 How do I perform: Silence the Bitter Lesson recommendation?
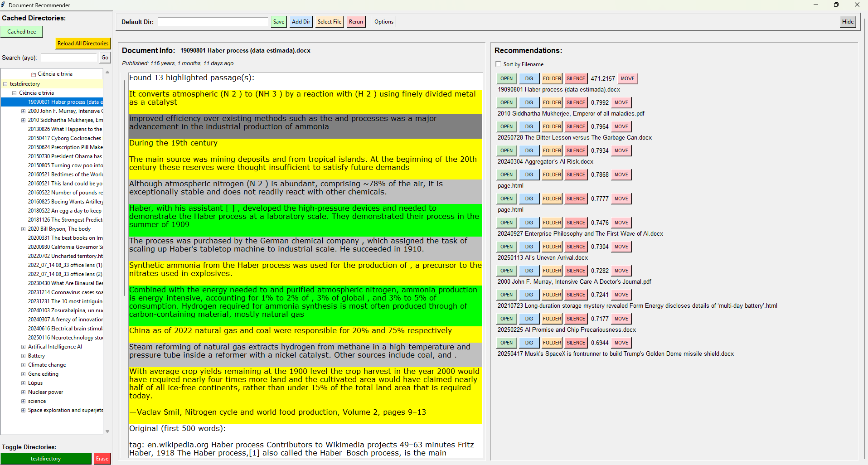click(x=576, y=126)
